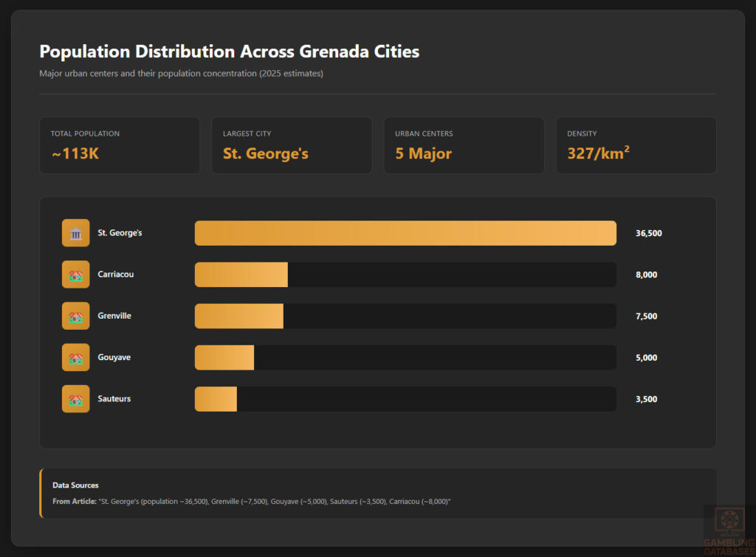Click the Sauteurs village icon
The image size is (756, 557).
point(75,398)
